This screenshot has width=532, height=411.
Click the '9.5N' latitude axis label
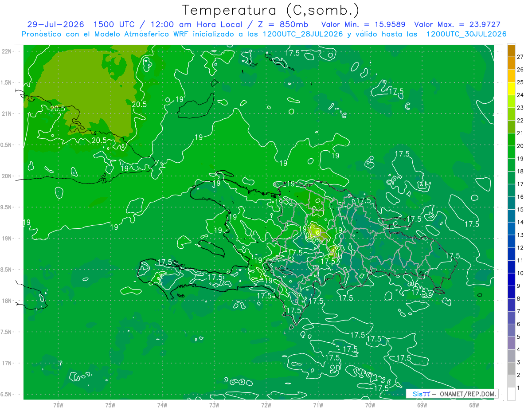[6, 207]
